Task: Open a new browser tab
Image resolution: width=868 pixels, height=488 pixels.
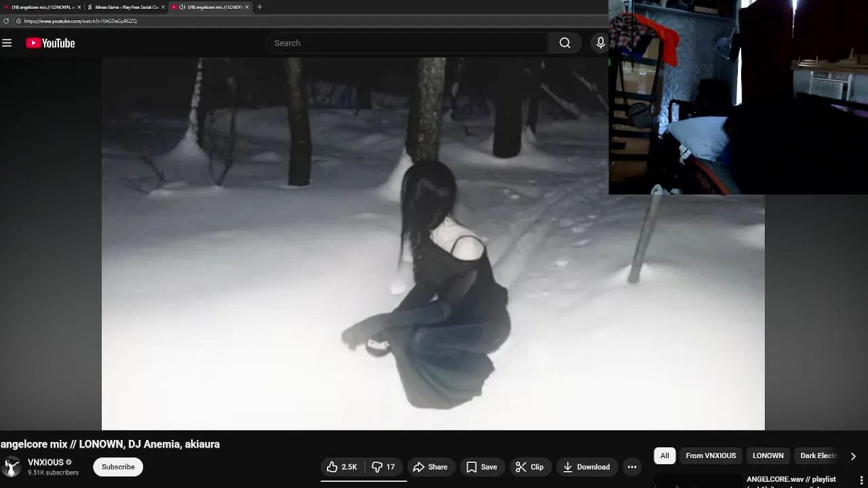Action: [259, 7]
